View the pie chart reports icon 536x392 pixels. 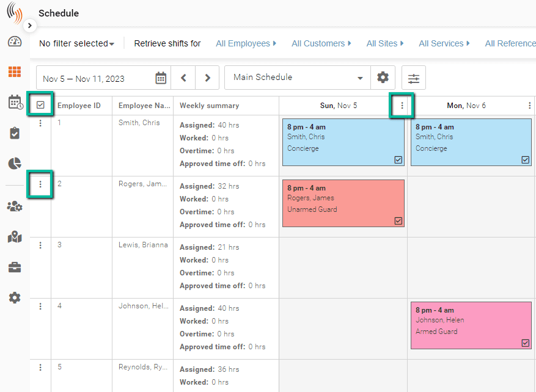tap(15, 163)
